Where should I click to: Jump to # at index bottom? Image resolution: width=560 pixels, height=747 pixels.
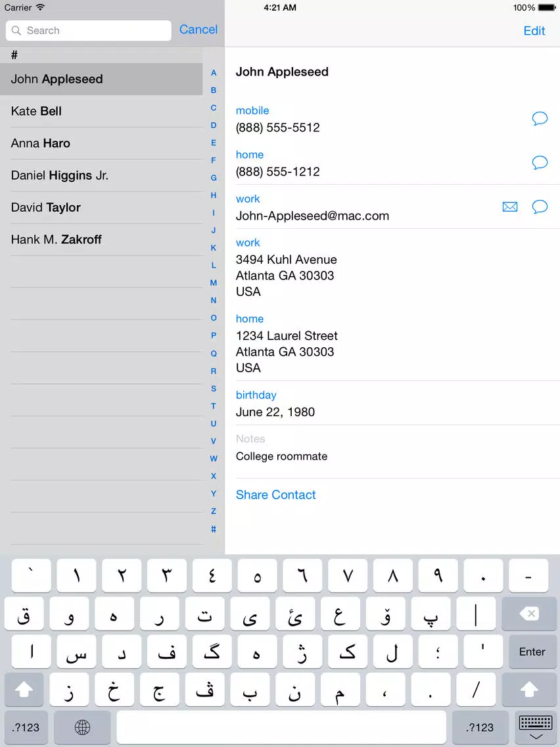click(214, 529)
